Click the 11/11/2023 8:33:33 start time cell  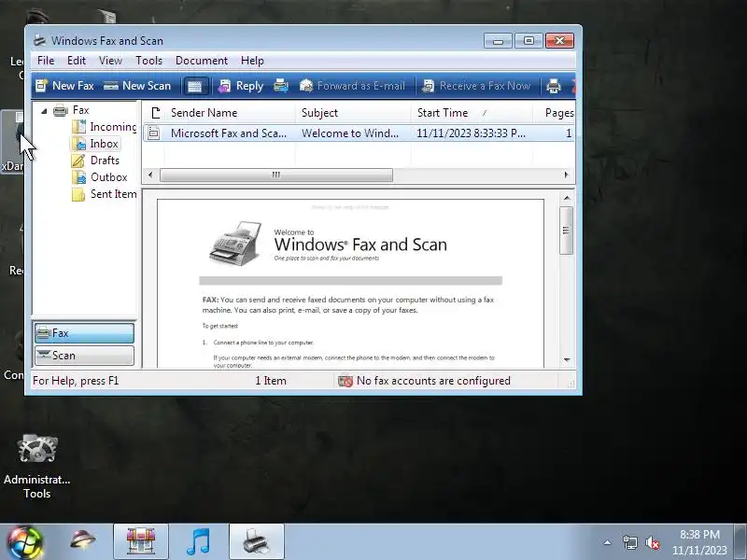[x=471, y=133]
